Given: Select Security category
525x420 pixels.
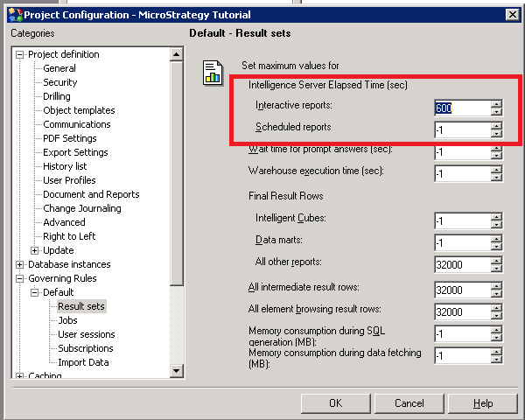Looking at the screenshot, I should pos(60,82).
